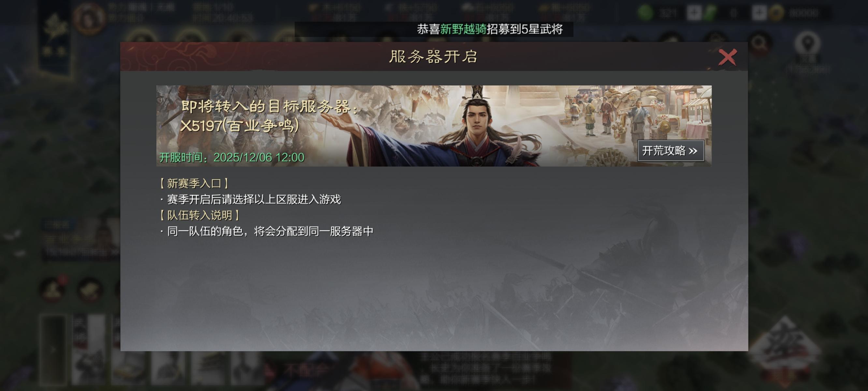Click the second plus button beside gold coin
The width and height of the screenshot is (868, 391).
(759, 13)
